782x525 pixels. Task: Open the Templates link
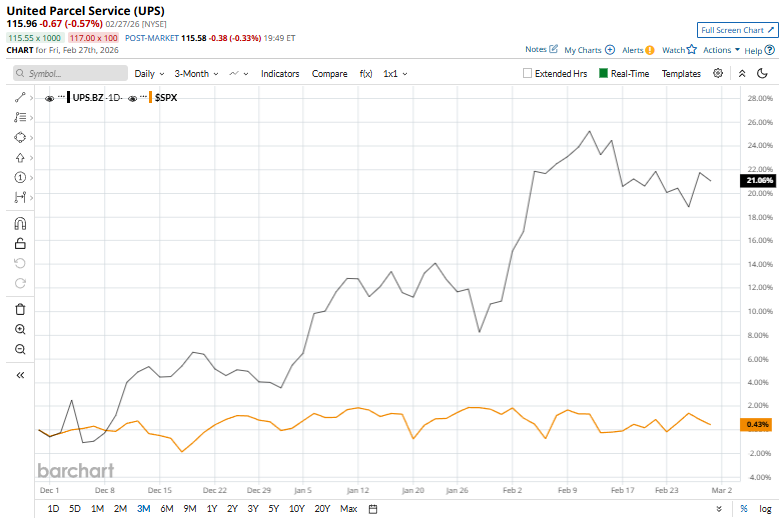pos(681,73)
